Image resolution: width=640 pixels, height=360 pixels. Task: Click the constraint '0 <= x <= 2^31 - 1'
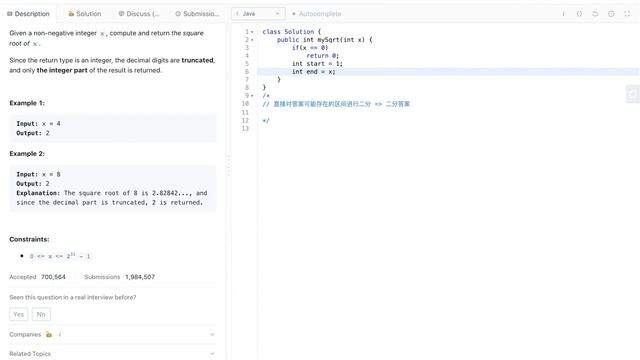60,256
